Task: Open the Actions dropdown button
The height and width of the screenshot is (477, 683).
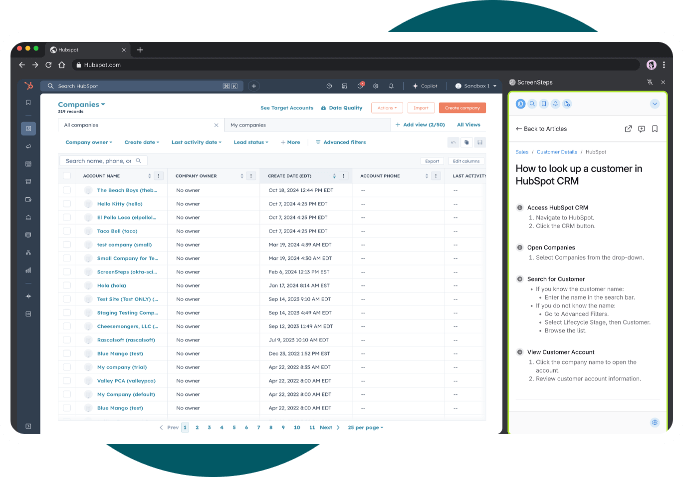Action: coord(387,108)
